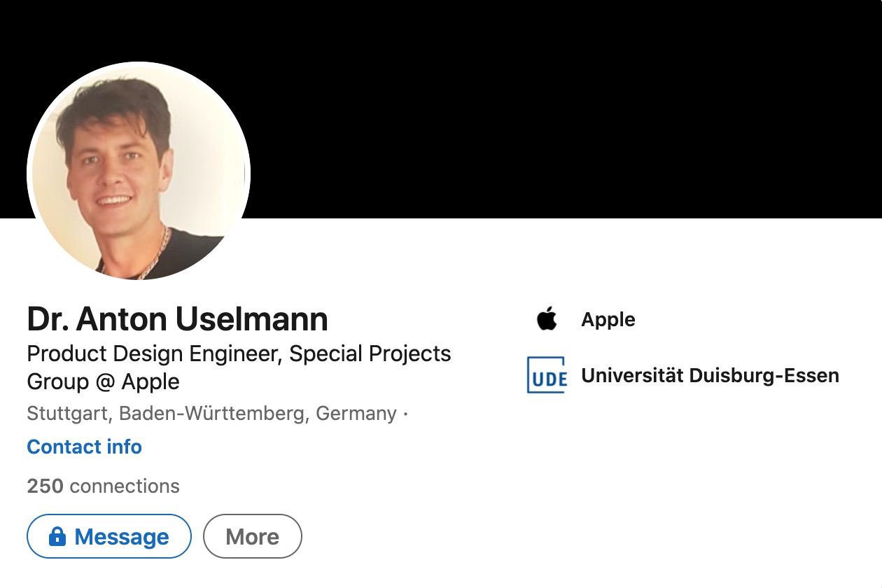The width and height of the screenshot is (882, 588).
Task: Open the Contact info link
Action: click(x=84, y=447)
